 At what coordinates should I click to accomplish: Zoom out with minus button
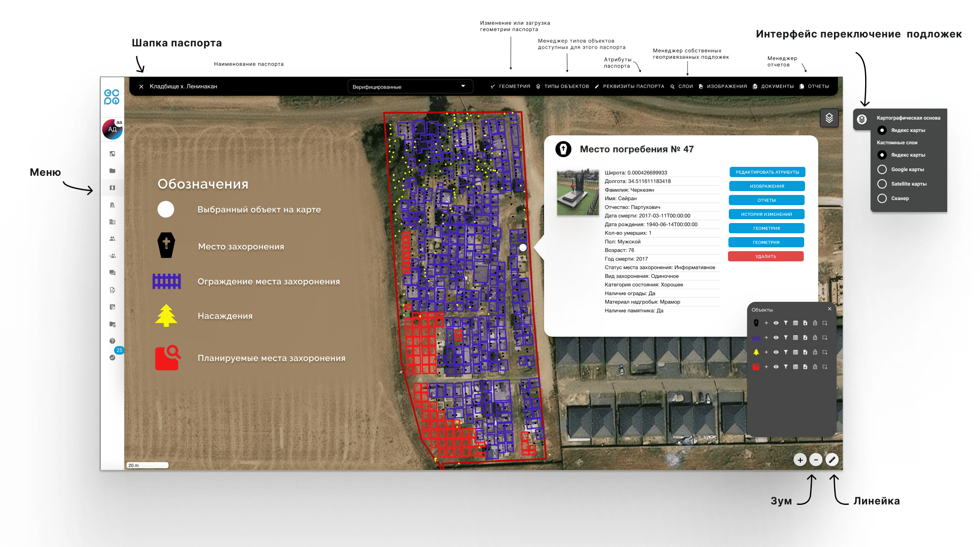click(x=816, y=460)
